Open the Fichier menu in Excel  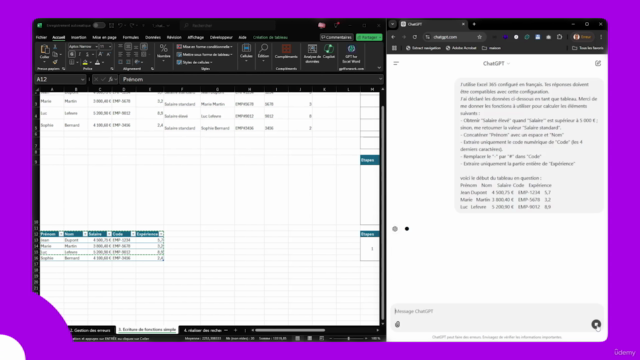41,37
